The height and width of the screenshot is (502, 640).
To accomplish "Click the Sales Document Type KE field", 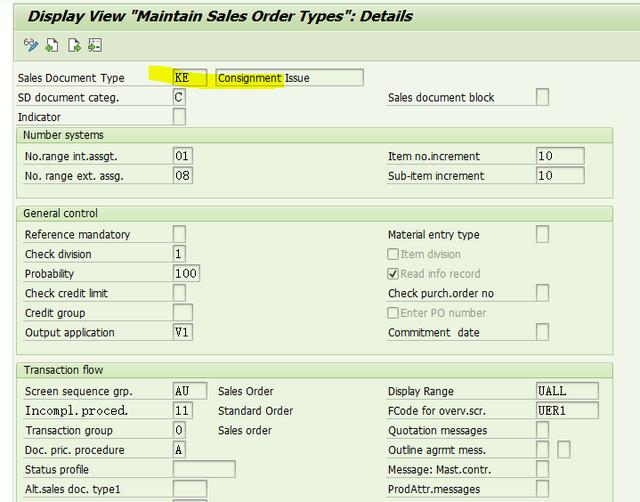I will pos(190,78).
